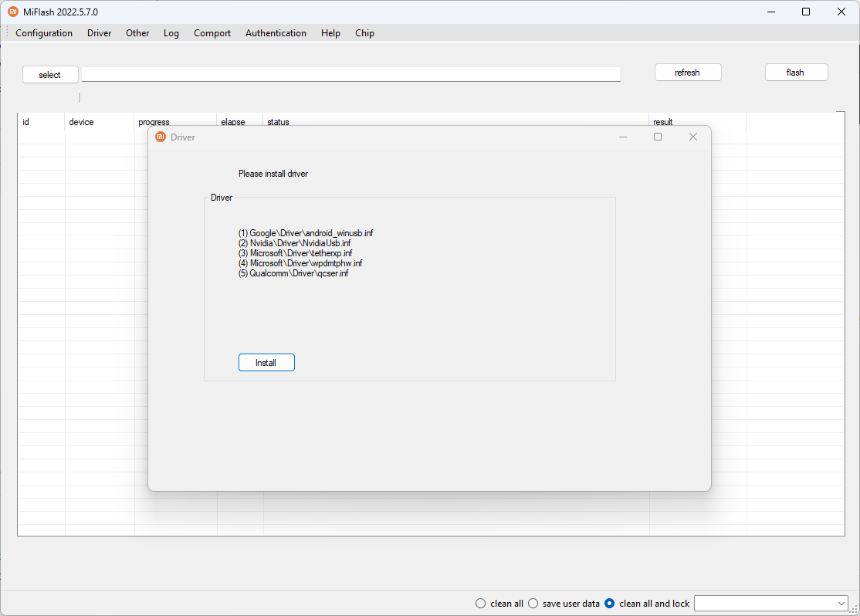Click the MiFlash app logo icon

pos(13,12)
